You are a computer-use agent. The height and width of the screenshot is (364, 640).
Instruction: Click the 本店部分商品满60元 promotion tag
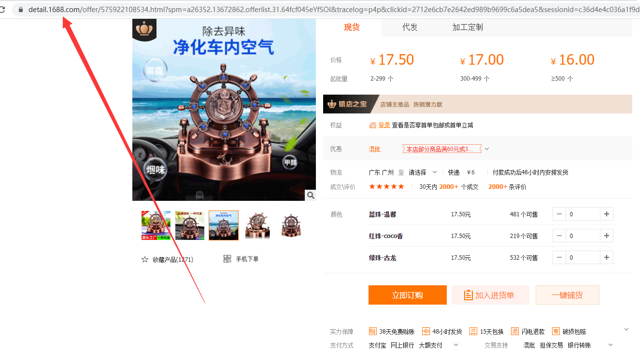[x=442, y=149]
